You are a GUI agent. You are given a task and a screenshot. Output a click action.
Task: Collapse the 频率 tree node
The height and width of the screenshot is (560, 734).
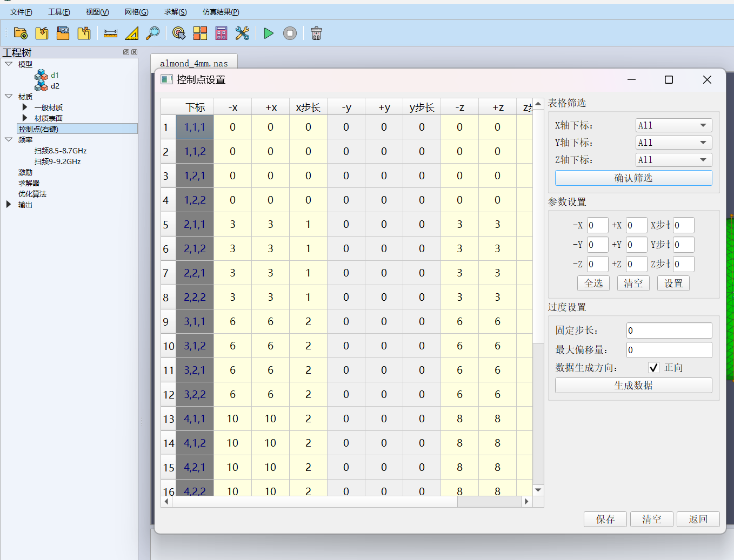coord(9,140)
